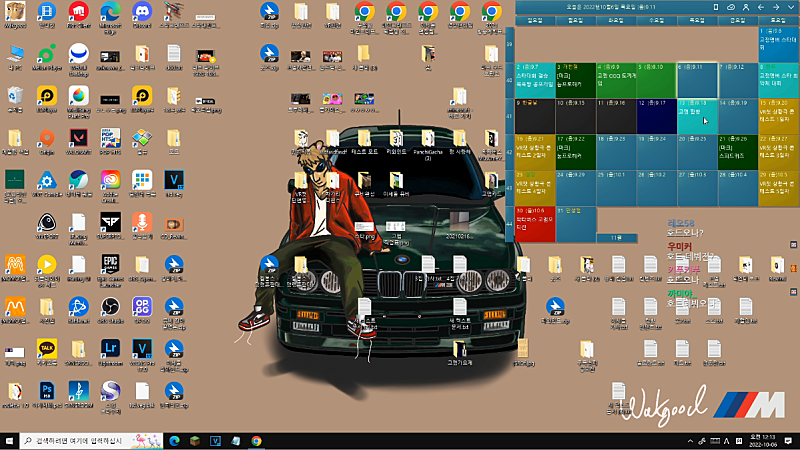Launch the Epic Games Launcher shortcut
This screenshot has width=800, height=450.
110,265
